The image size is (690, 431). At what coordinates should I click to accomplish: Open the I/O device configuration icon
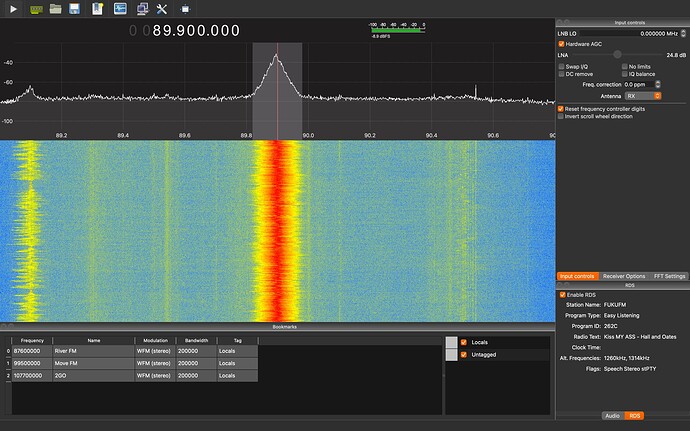point(36,9)
